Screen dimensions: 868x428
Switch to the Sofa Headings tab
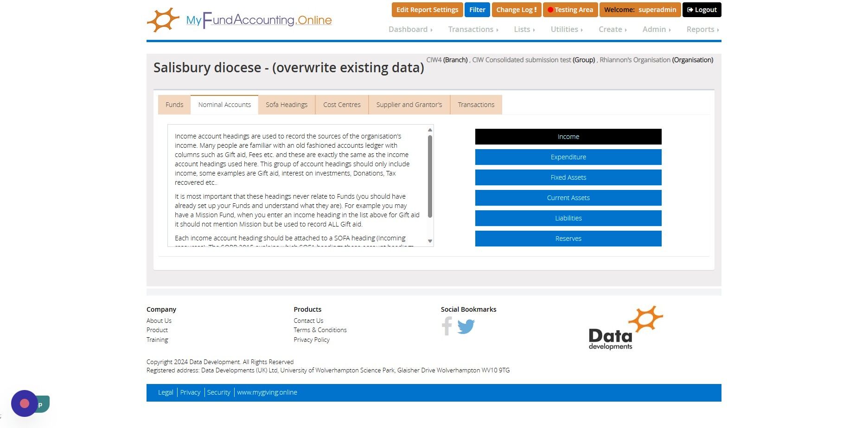pyautogui.click(x=287, y=105)
